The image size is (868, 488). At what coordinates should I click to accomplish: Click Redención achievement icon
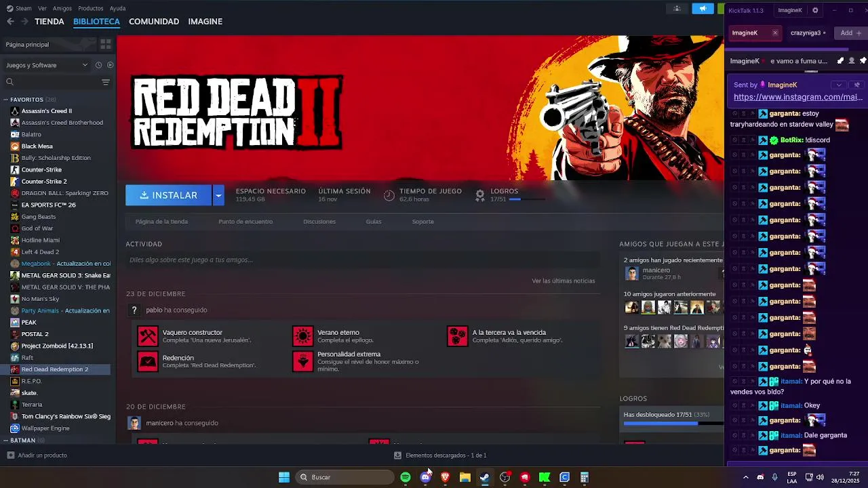coord(147,361)
